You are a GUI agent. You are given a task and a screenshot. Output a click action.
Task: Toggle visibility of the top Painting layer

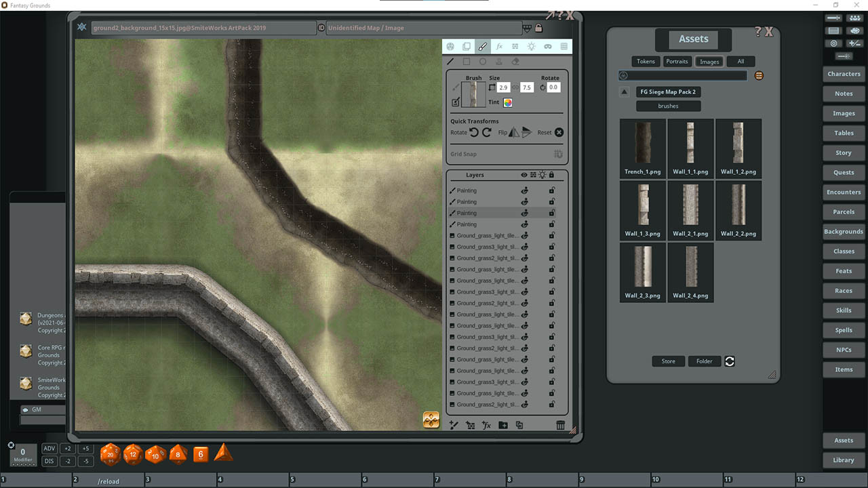click(526, 190)
